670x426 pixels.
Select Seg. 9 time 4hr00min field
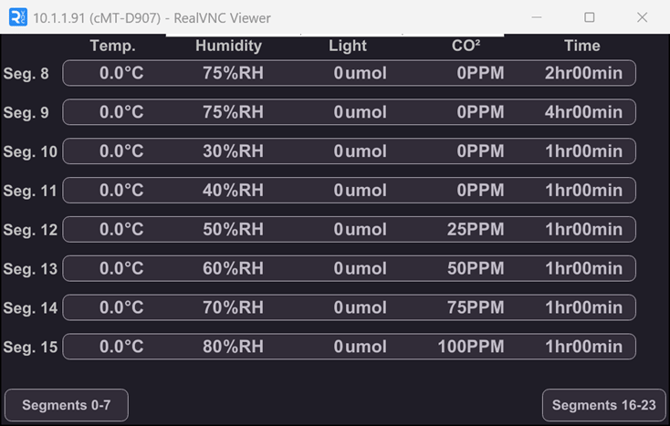point(583,112)
